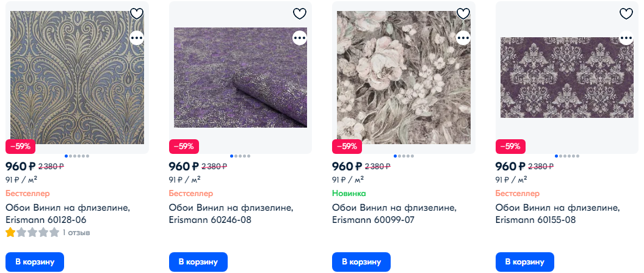The width and height of the screenshot is (644, 273).
Task: Add Erismann 60128-06 wallpaper to favorites
Action: pyautogui.click(x=136, y=13)
